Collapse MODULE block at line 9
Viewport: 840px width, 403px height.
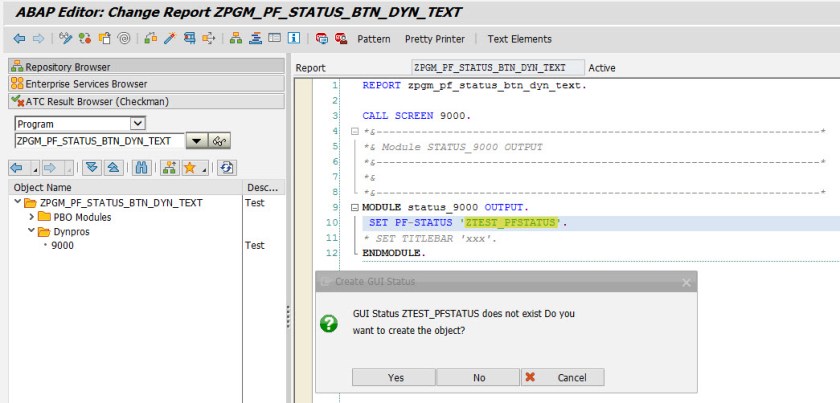(354, 208)
